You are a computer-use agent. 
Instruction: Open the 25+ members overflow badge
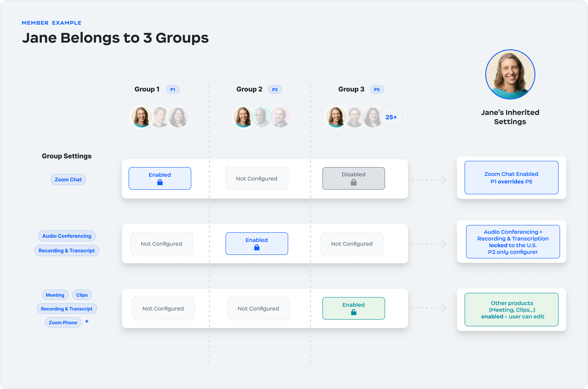[391, 117]
